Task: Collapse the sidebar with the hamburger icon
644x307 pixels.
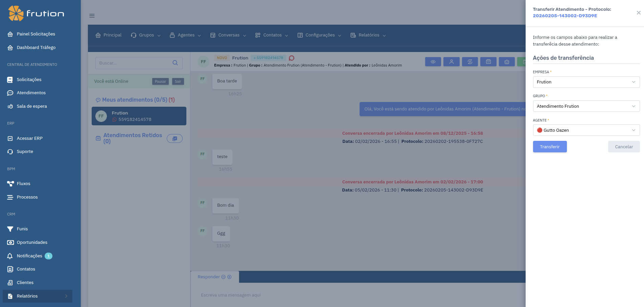Action: pyautogui.click(x=92, y=16)
